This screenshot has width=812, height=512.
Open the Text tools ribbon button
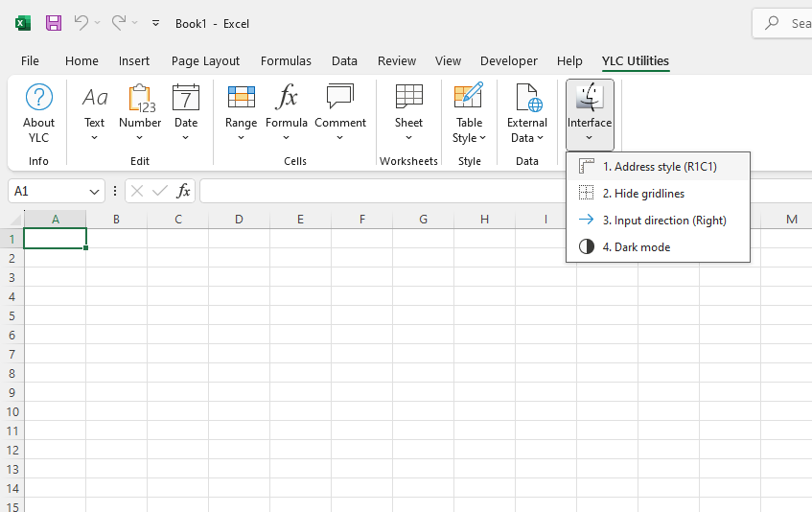[x=94, y=110]
